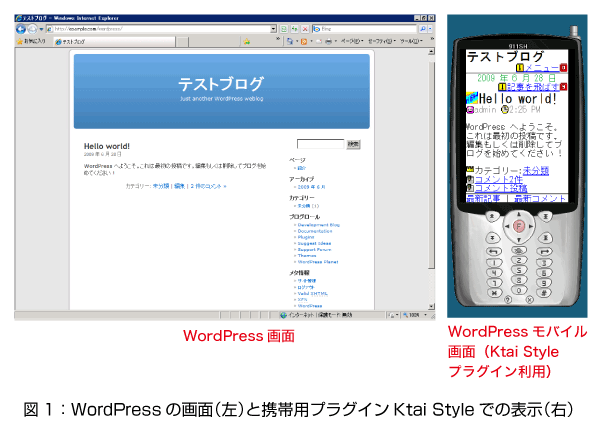Open the WordPress Planet link

(318, 262)
